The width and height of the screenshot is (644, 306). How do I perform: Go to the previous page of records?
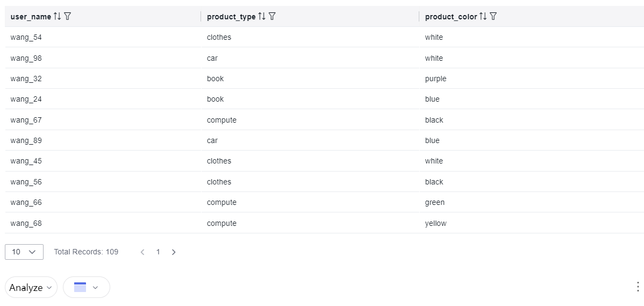pyautogui.click(x=142, y=252)
